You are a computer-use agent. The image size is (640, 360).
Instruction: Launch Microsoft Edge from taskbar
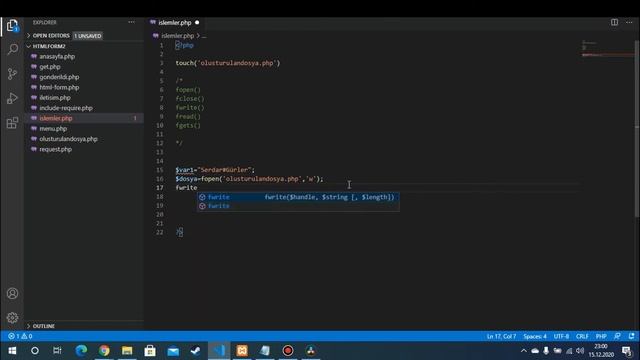point(81,351)
